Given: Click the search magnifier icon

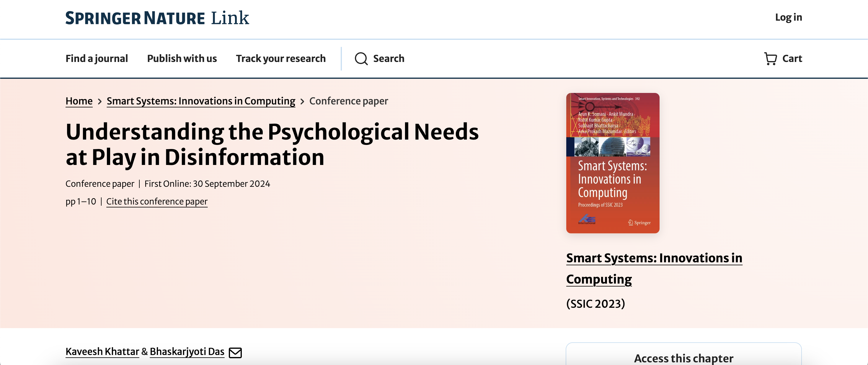Looking at the screenshot, I should point(361,59).
